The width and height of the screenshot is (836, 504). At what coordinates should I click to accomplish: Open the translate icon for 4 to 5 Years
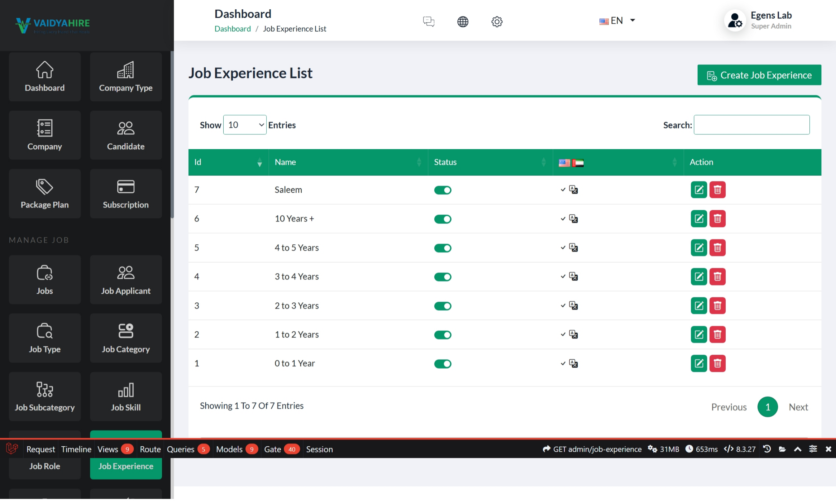[573, 248]
